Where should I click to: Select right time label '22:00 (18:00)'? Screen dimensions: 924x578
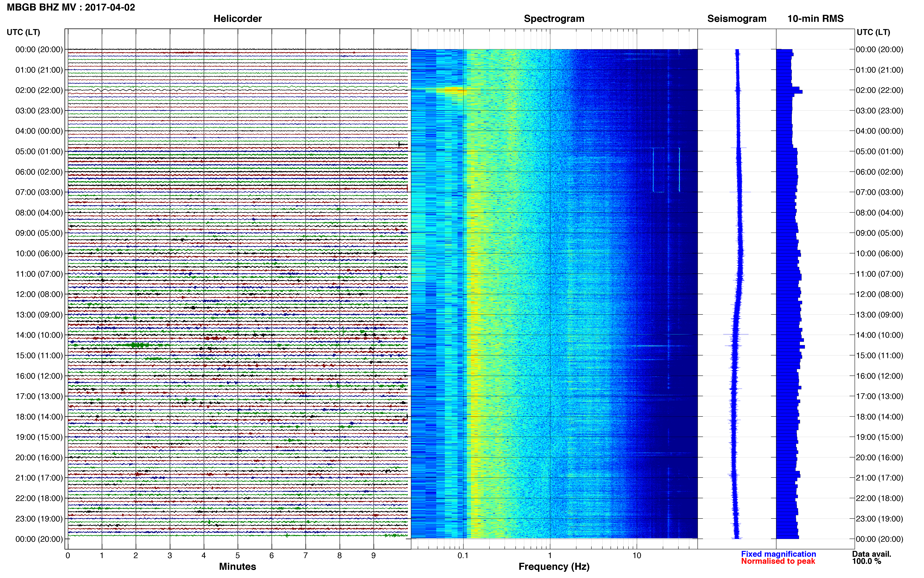tap(879, 498)
